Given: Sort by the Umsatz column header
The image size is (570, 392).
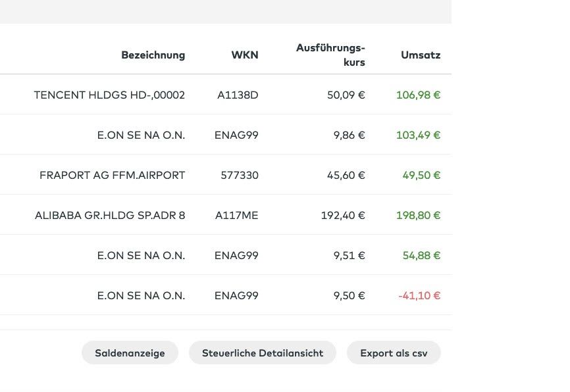Looking at the screenshot, I should [421, 55].
